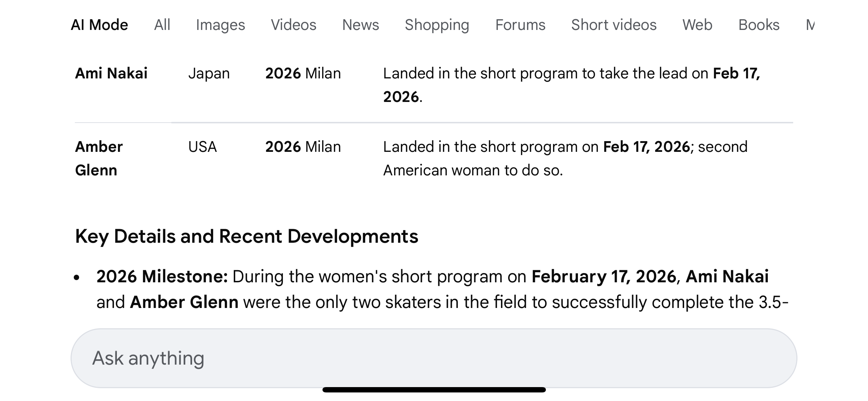Click the "Key Details and Recent Developments" heading
The width and height of the screenshot is (868, 401).
click(247, 236)
